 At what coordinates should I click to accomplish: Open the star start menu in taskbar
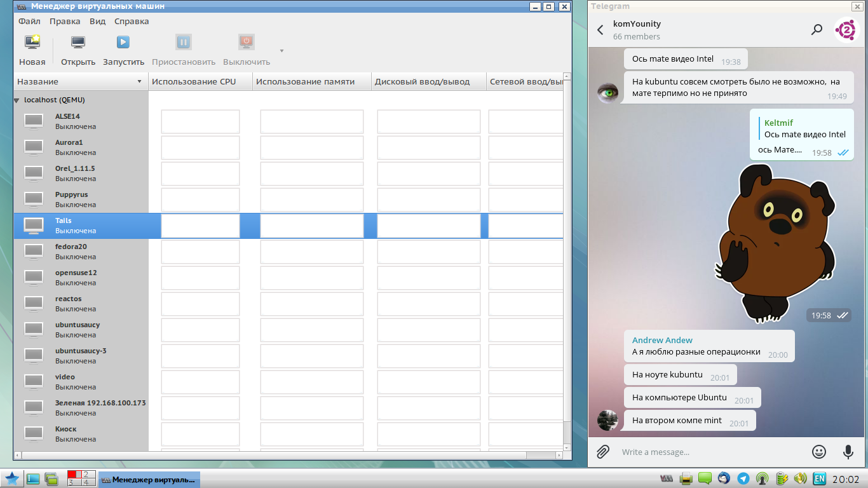tap(12, 478)
